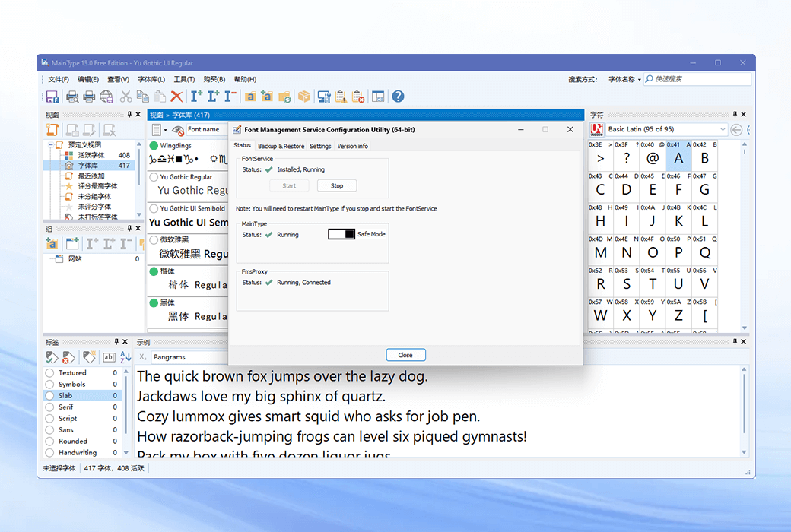Switch to the Backup & Restore tab
791x532 pixels.
(x=281, y=146)
